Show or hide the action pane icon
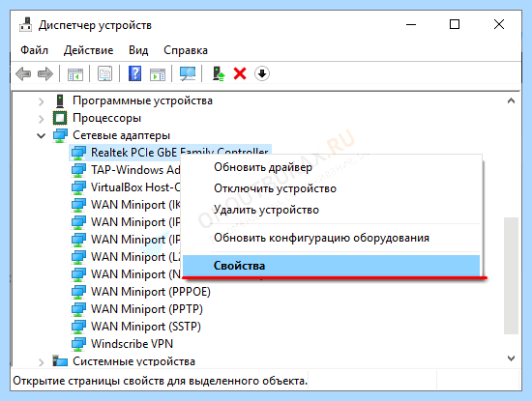This screenshot has height=401, width=532. (158, 74)
